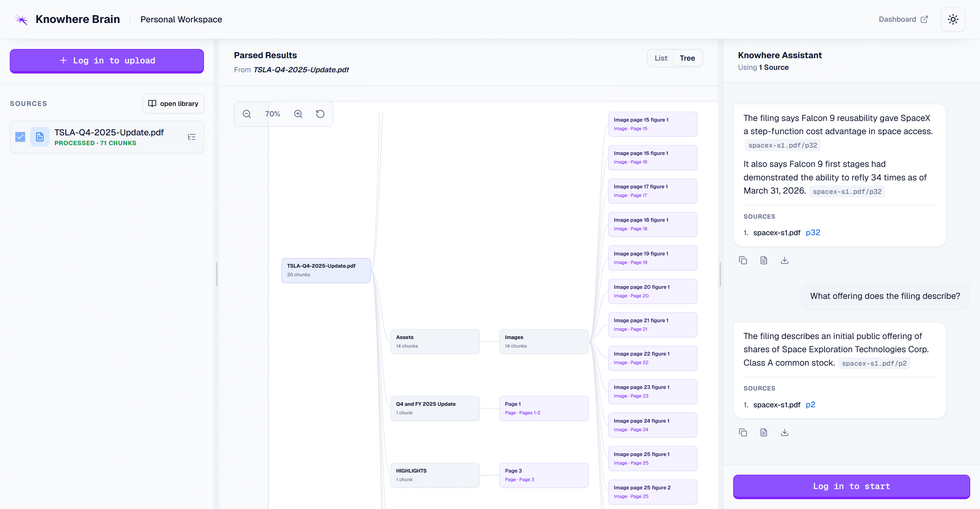
Task: Open the p2 source link
Action: (x=810, y=405)
